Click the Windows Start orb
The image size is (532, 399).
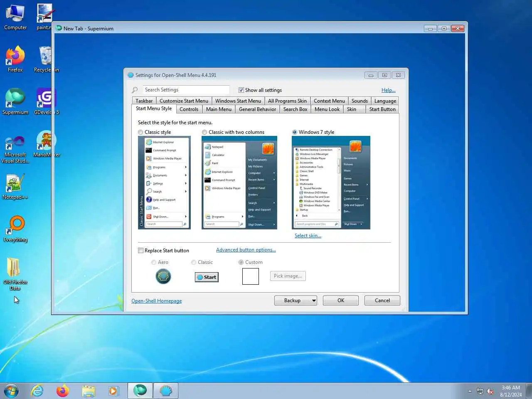pyautogui.click(x=11, y=391)
